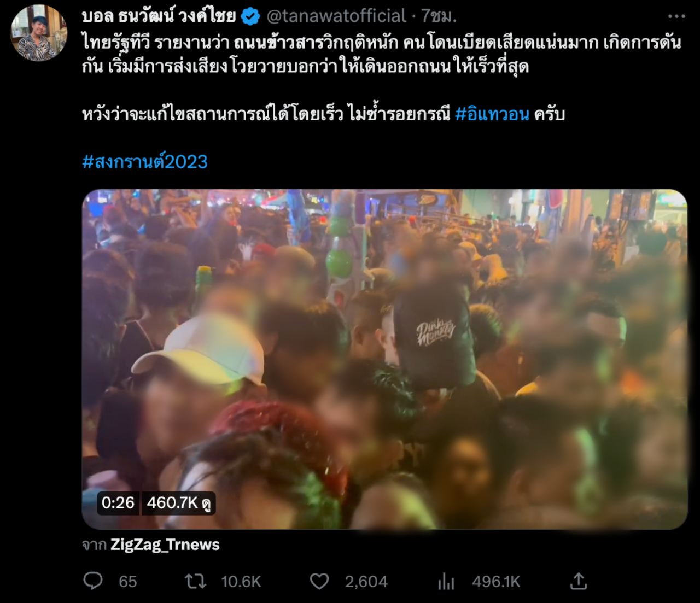Click the retweet arrows icon
The image size is (700, 603).
pos(195,581)
